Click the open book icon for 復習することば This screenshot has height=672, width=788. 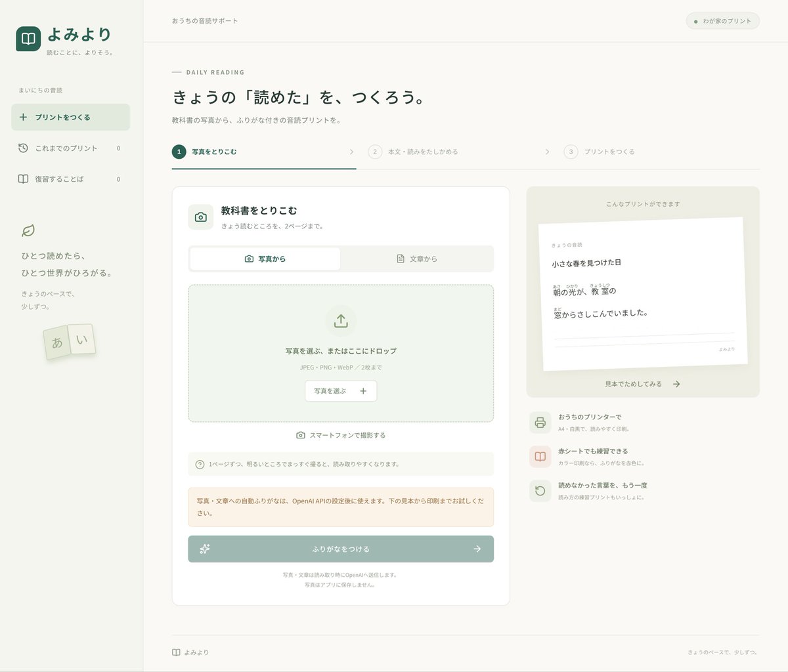click(23, 179)
